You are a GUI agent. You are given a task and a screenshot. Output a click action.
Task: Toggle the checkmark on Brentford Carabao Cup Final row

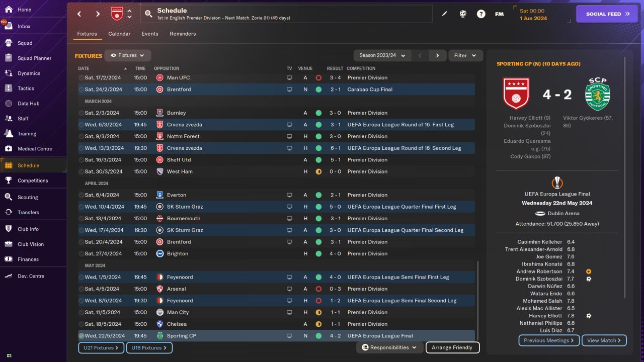[81, 89]
